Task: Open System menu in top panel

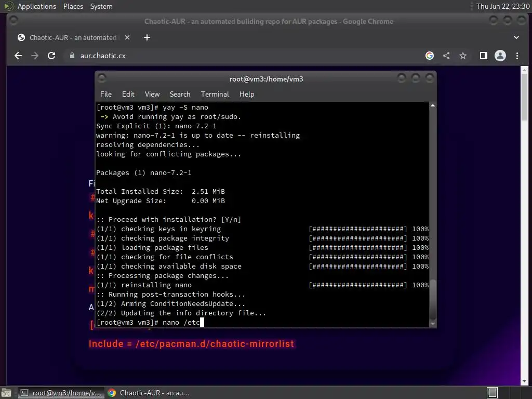Action: coord(101,6)
